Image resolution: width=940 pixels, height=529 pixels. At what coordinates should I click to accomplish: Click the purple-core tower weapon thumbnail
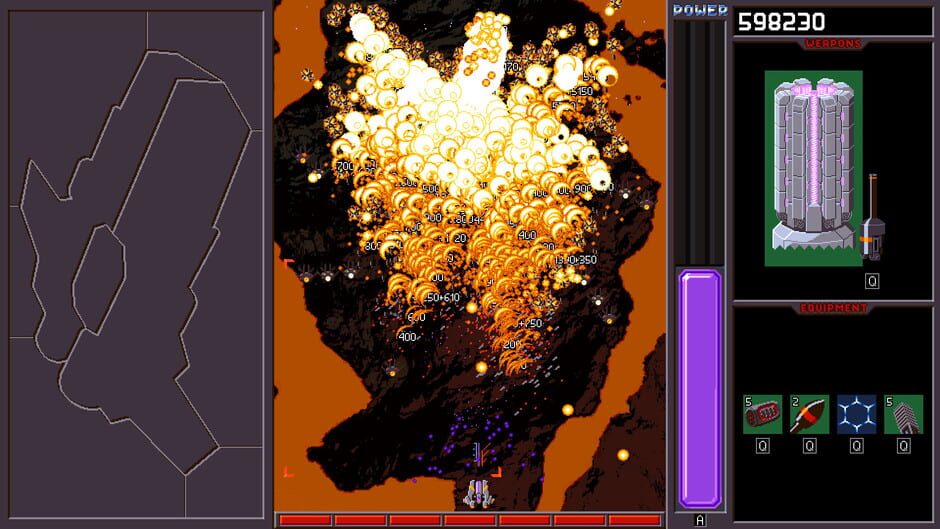point(814,169)
